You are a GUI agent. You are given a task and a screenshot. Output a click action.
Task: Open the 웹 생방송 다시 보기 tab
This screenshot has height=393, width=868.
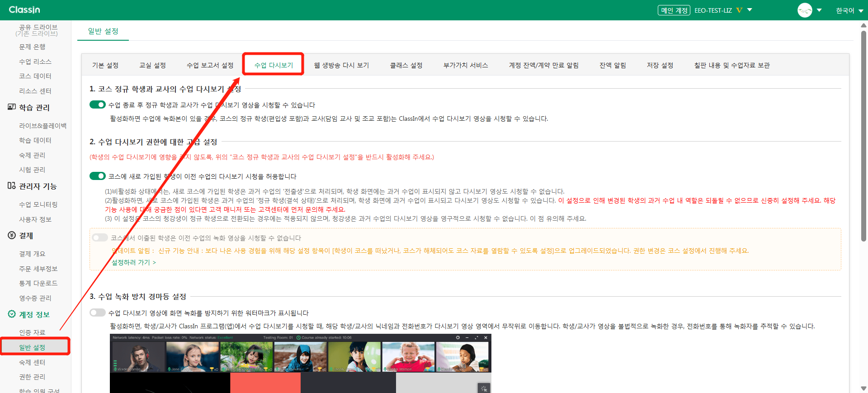click(341, 65)
